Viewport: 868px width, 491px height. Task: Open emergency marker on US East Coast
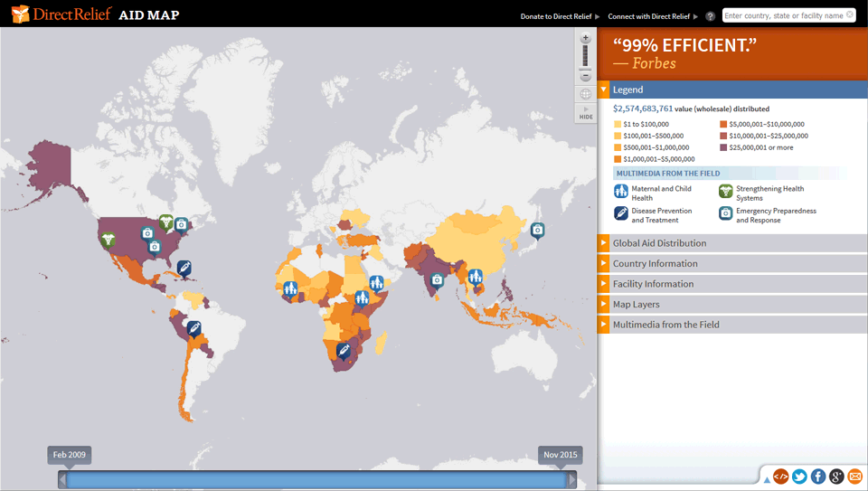pyautogui.click(x=181, y=224)
